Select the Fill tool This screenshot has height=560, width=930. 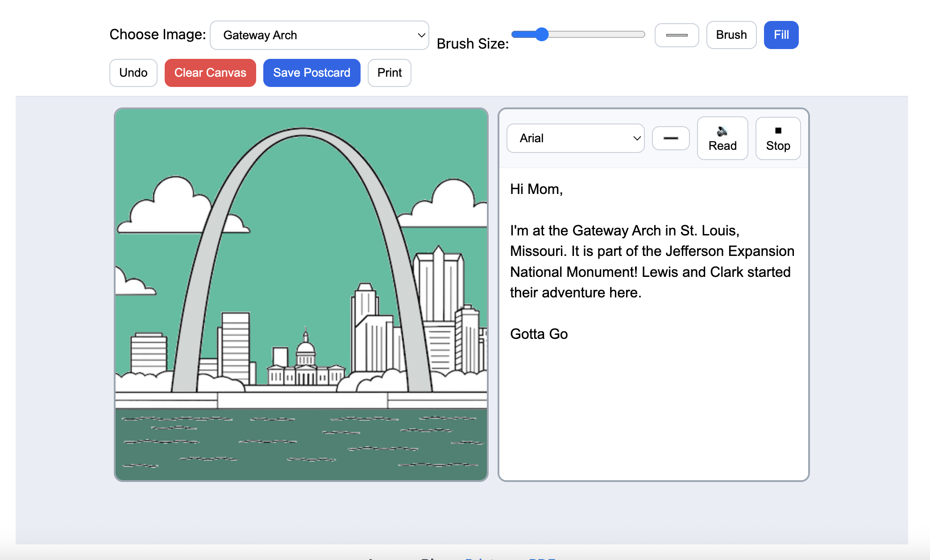[x=781, y=35]
